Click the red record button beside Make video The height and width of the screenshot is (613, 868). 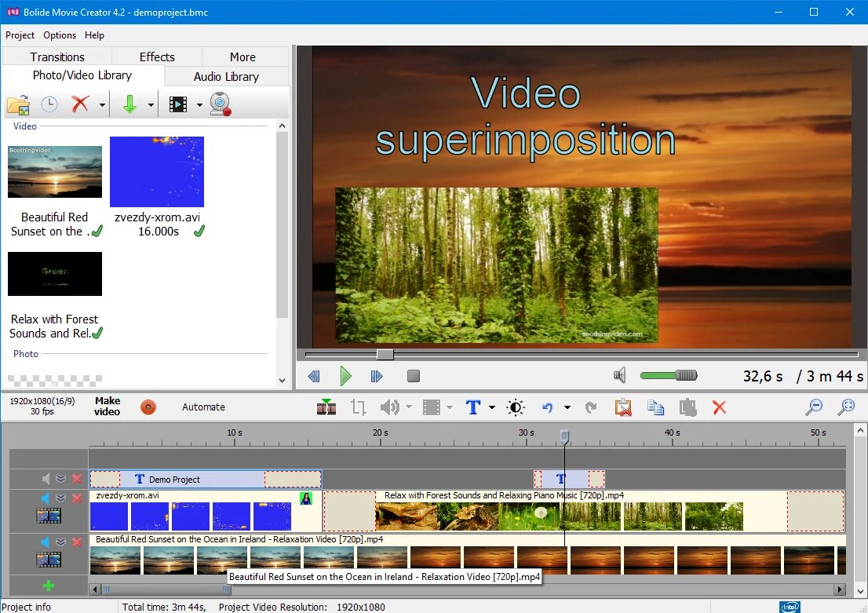click(x=148, y=407)
